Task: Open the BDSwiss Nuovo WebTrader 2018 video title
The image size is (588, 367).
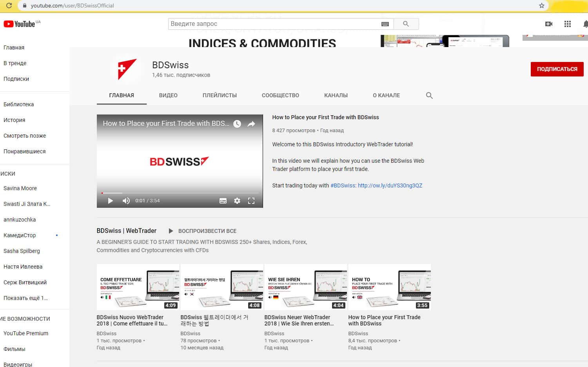Action: coord(132,320)
